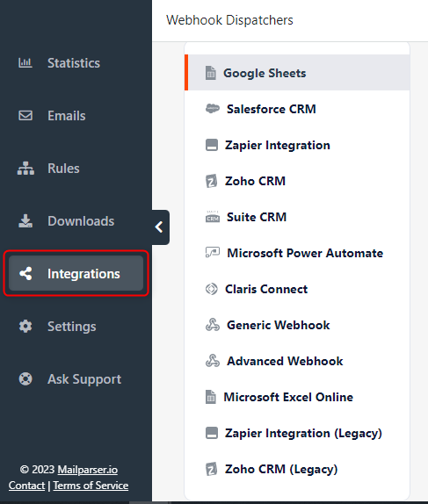Collapse the sidebar with the chevron
Screen dimensions: 428x504
pyautogui.click(x=160, y=227)
